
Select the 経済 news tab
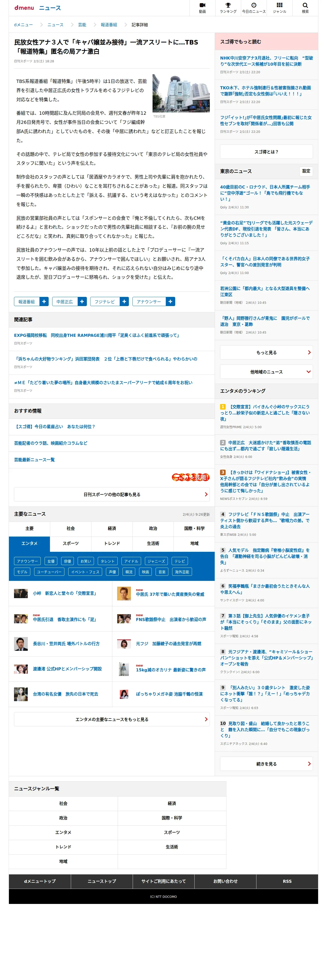[x=112, y=528]
